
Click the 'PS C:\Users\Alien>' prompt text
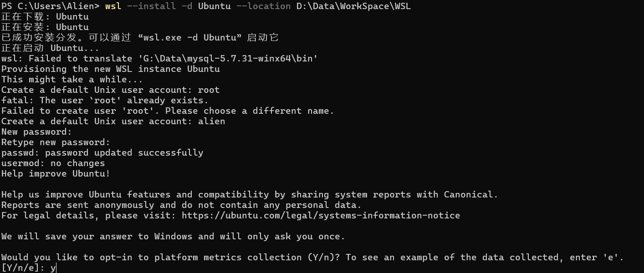click(x=51, y=6)
